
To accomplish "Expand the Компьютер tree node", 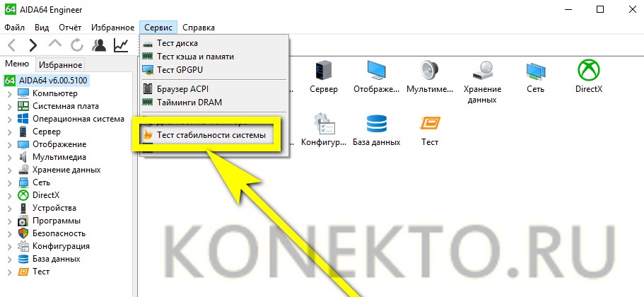I will [x=9, y=93].
